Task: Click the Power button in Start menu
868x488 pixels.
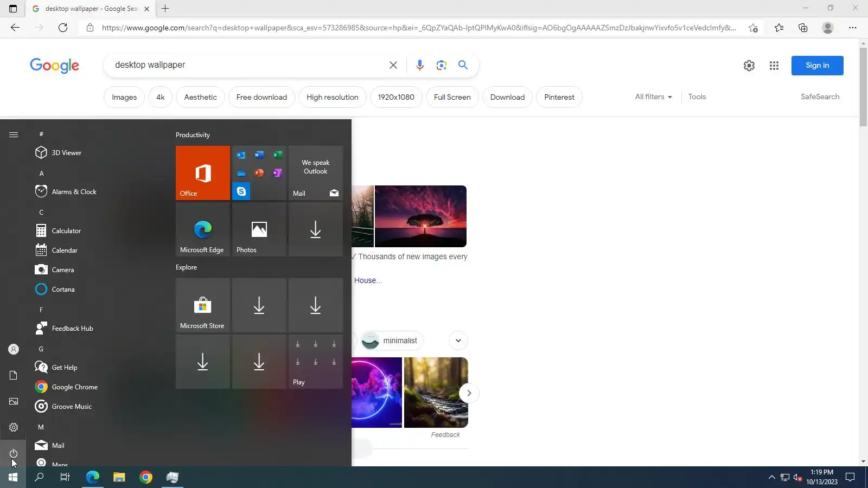Action: pos(14,453)
